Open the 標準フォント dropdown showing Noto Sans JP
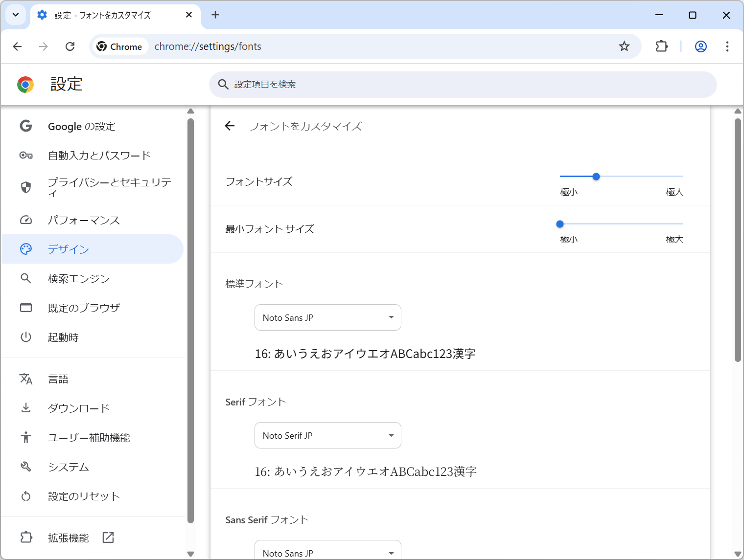The height and width of the screenshot is (560, 744). coord(327,317)
